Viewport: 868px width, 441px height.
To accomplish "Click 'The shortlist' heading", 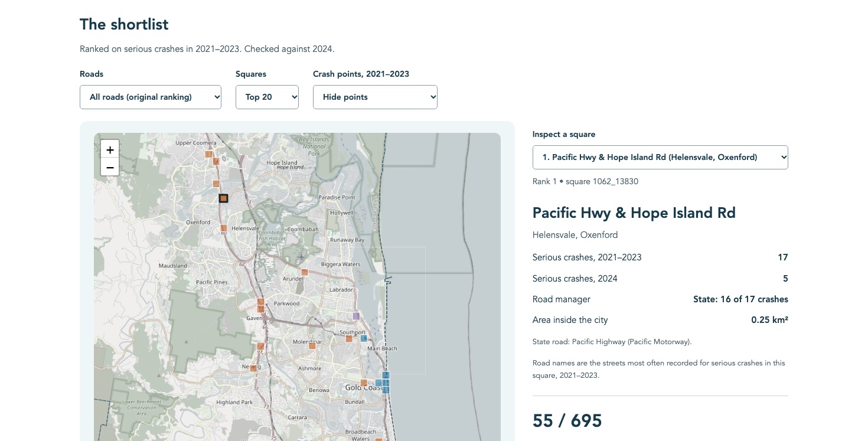I will click(x=124, y=24).
